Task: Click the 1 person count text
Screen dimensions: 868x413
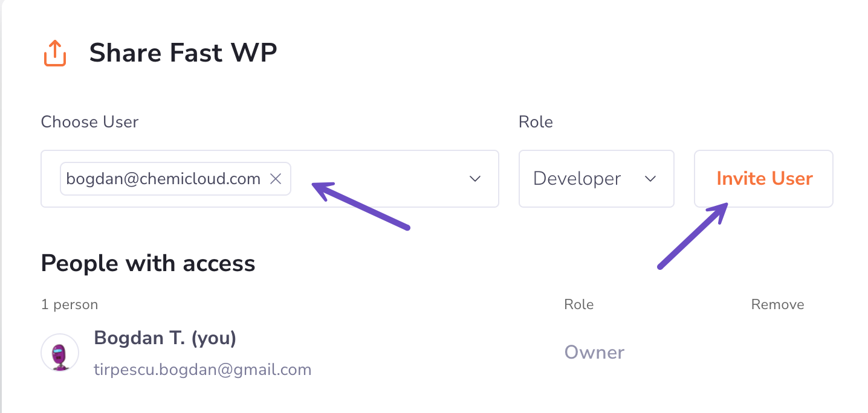Action: (x=70, y=304)
